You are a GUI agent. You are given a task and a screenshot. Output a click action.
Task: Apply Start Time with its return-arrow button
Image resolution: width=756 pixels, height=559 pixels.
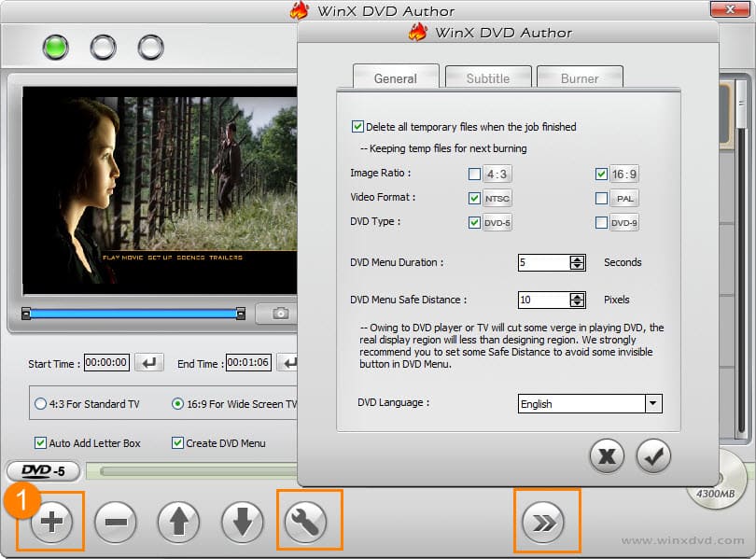point(149,362)
